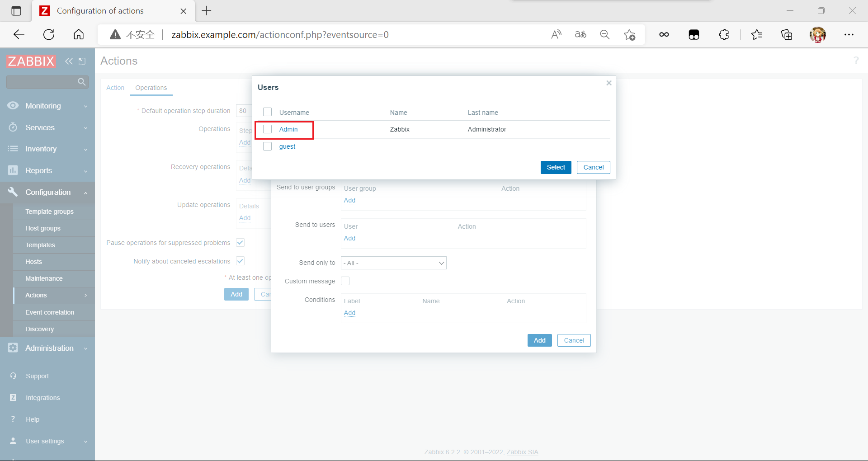The image size is (868, 461).
Task: Click the sidebar search magnifier icon
Action: [x=81, y=82]
